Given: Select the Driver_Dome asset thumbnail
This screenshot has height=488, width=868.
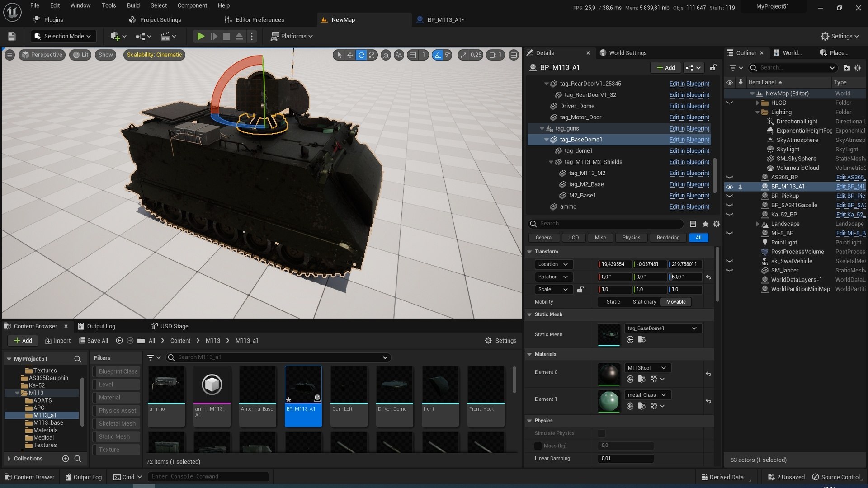Looking at the screenshot, I should pos(394,385).
